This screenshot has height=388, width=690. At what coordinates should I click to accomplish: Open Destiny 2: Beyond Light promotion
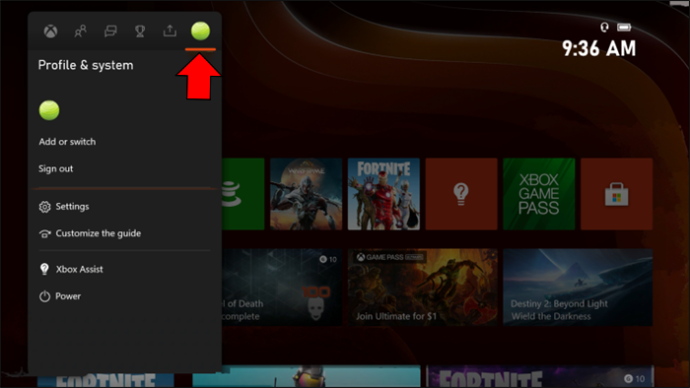(578, 287)
